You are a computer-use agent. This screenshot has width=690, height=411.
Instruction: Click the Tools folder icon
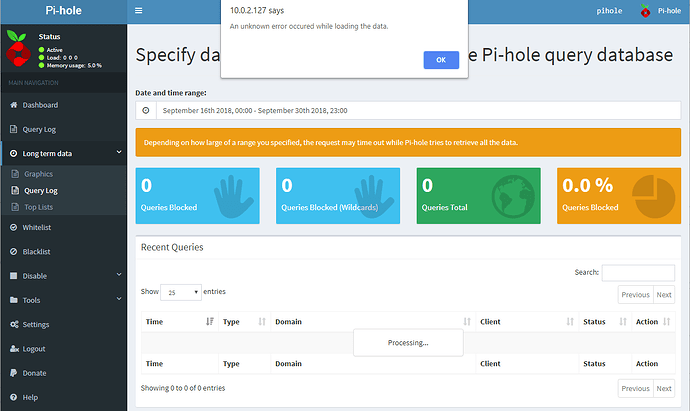click(14, 300)
